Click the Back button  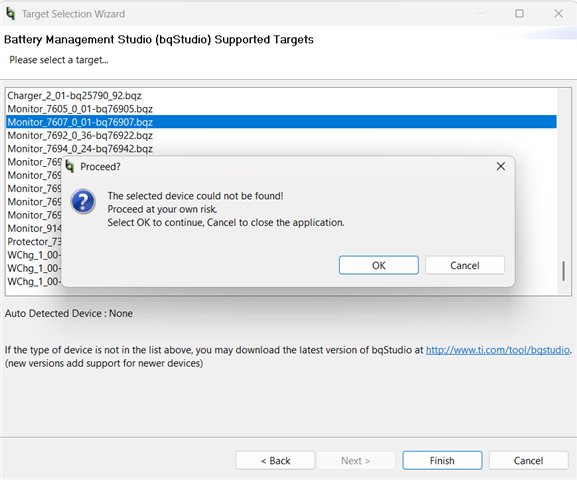(275, 460)
